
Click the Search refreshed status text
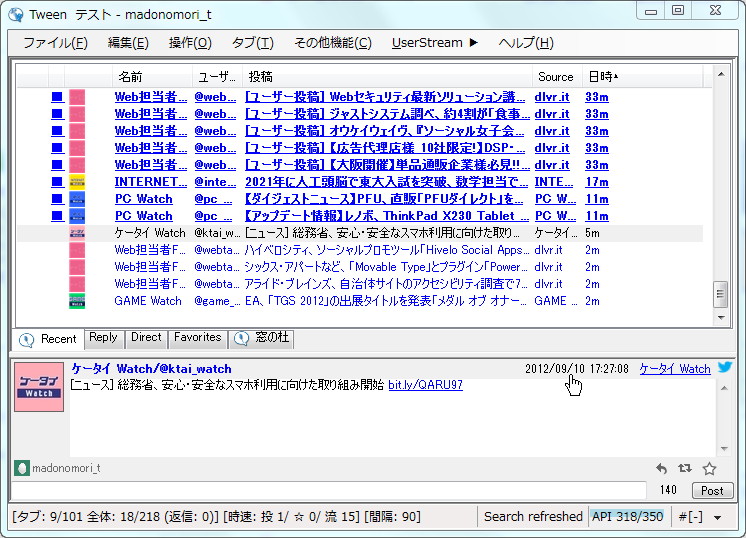pos(533,517)
